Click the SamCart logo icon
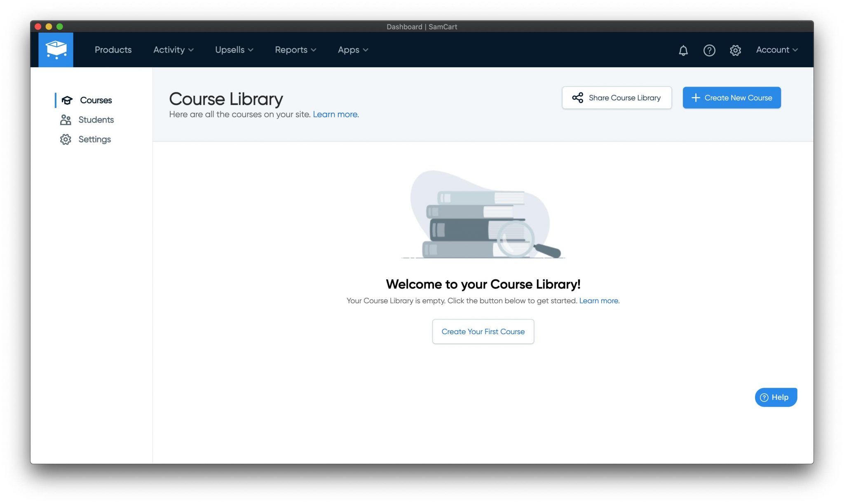Screen dimensions: 844x504 tap(56, 50)
